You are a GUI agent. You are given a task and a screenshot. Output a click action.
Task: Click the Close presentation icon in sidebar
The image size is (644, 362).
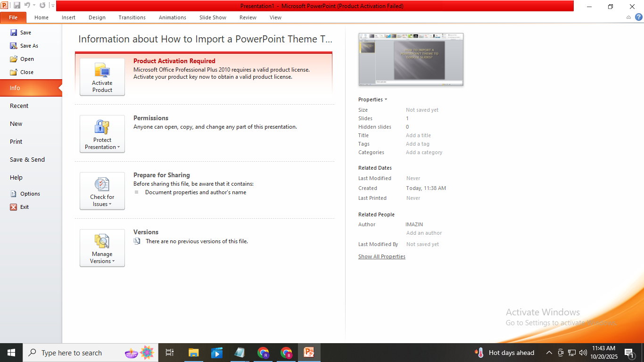[x=14, y=72]
